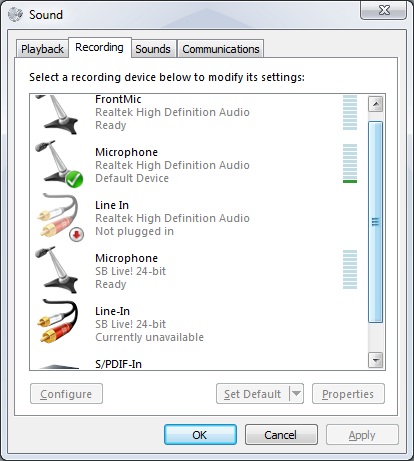Click the Properties button
414x461 pixels.
(x=348, y=394)
